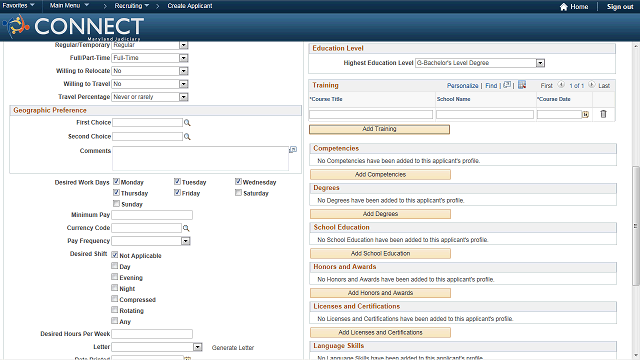Click the page vertical scrollbar thumb
The image size is (640, 360).
tap(636, 226)
